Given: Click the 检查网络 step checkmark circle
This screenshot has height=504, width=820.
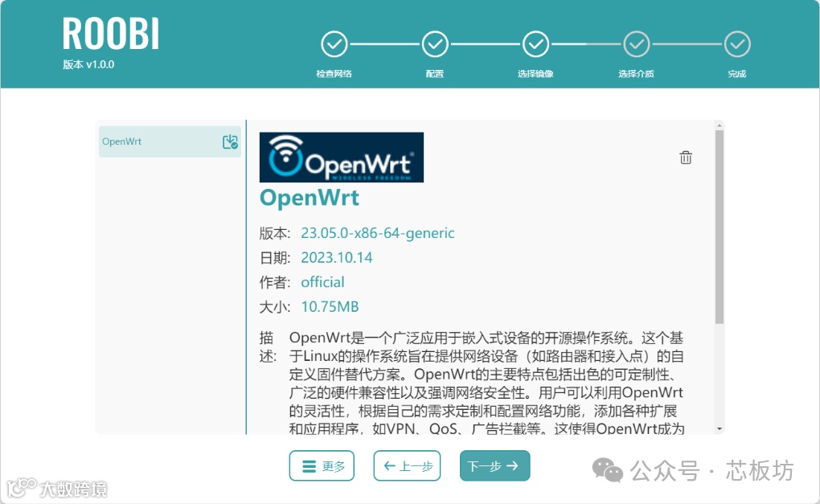Looking at the screenshot, I should tap(334, 44).
